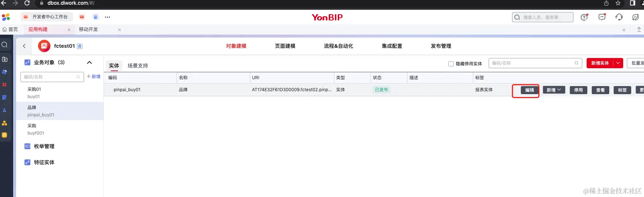Open the blue pinwheel sidebar icon
The height and width of the screenshot is (197, 644).
click(5, 72)
